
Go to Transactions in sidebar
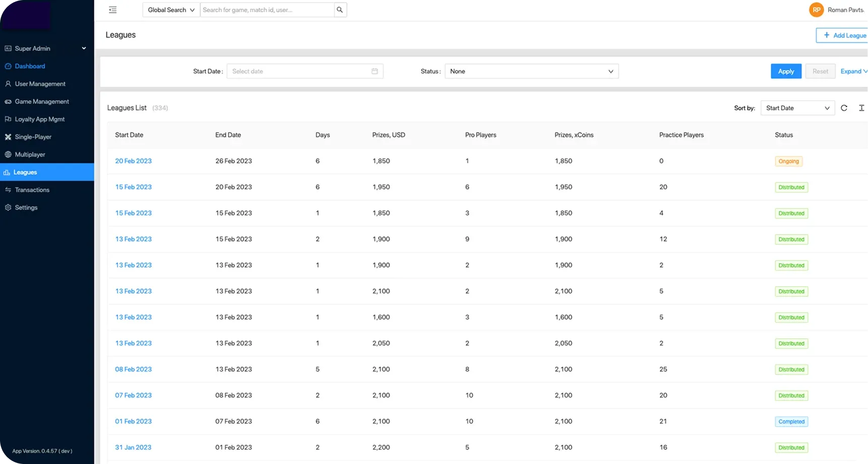(32, 190)
